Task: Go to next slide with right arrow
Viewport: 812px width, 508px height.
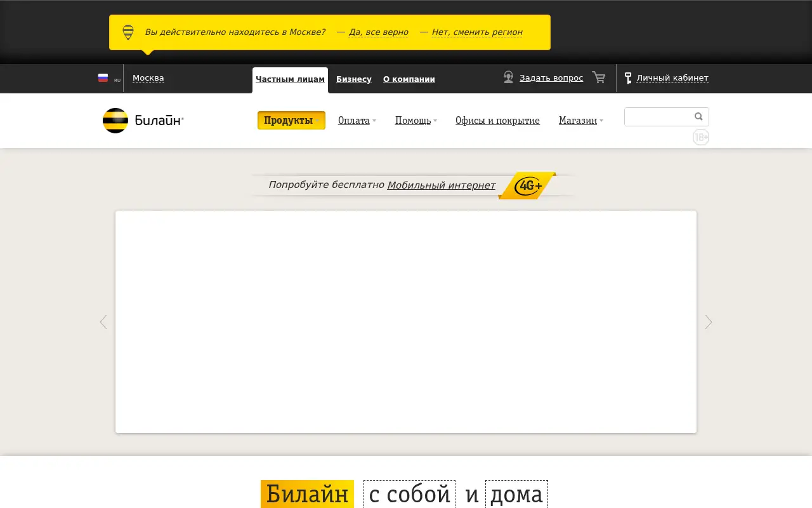Action: pyautogui.click(x=709, y=322)
